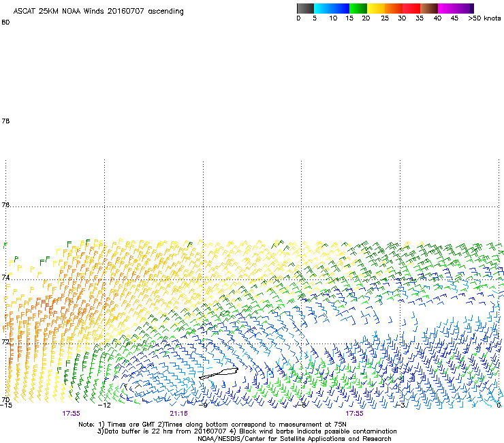Click the Jan Mayen island outline on the map
Screen dimensions: 504x443
pos(219,373)
